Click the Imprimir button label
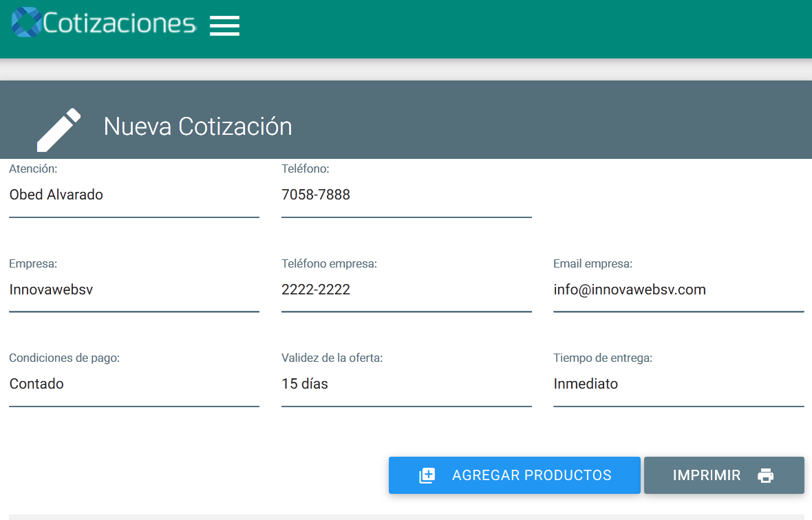 coord(706,475)
